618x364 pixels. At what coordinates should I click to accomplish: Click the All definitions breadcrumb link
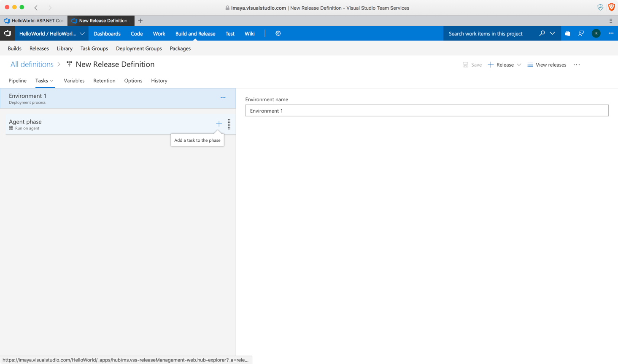coord(32,64)
